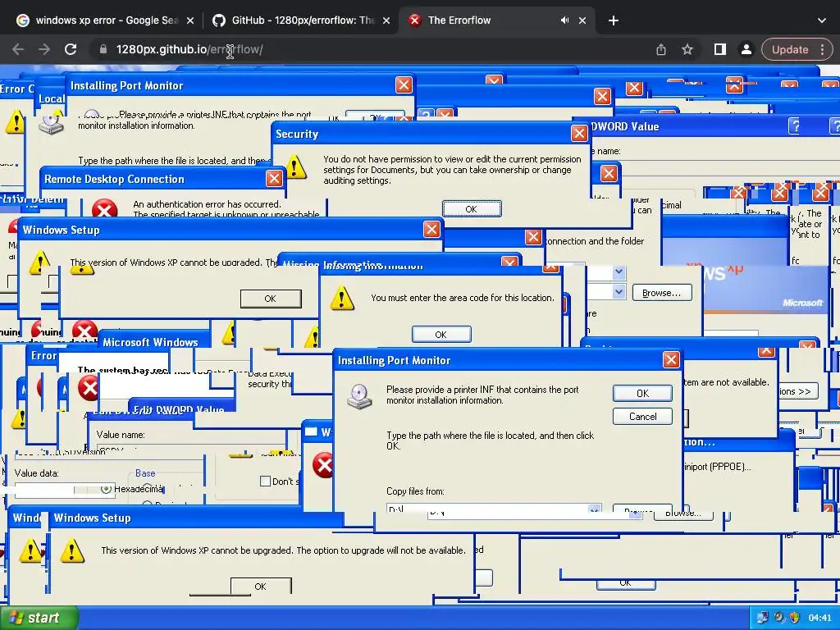Open the browser side panel icon

tap(720, 49)
